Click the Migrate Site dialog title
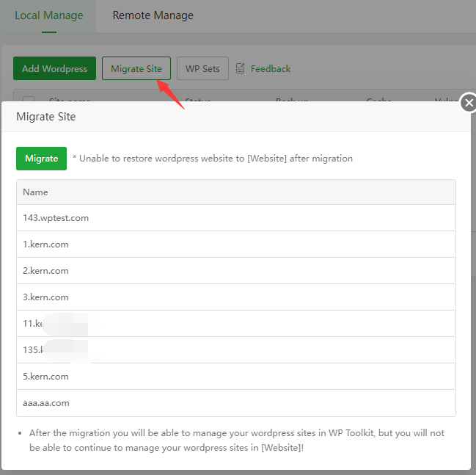This screenshot has width=476, height=475. [x=45, y=116]
